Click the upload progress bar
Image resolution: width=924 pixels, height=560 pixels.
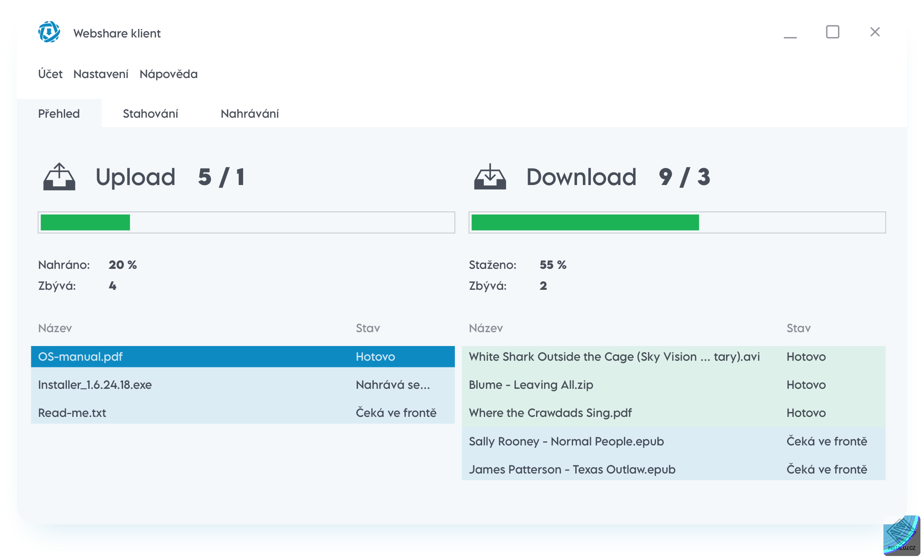tap(246, 222)
